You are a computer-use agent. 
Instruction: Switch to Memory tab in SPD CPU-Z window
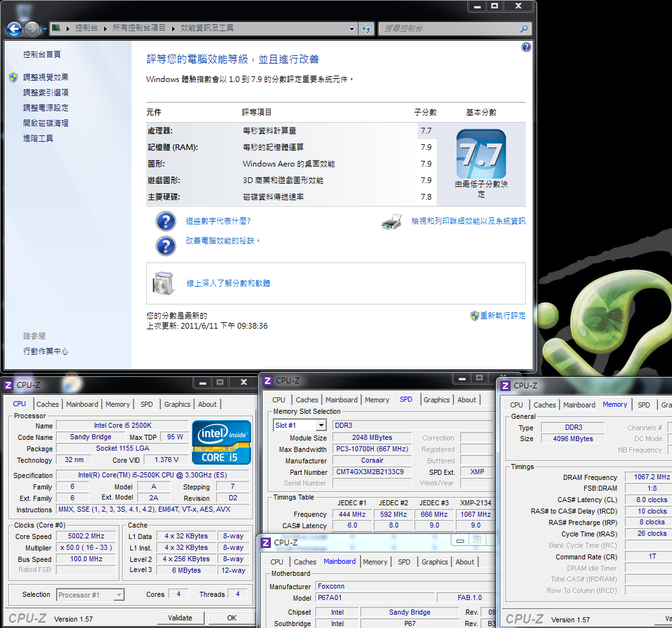click(377, 400)
